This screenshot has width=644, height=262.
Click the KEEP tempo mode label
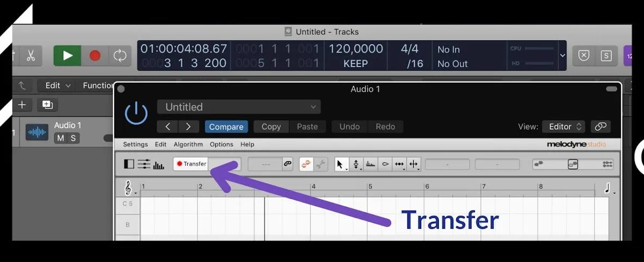pyautogui.click(x=356, y=63)
